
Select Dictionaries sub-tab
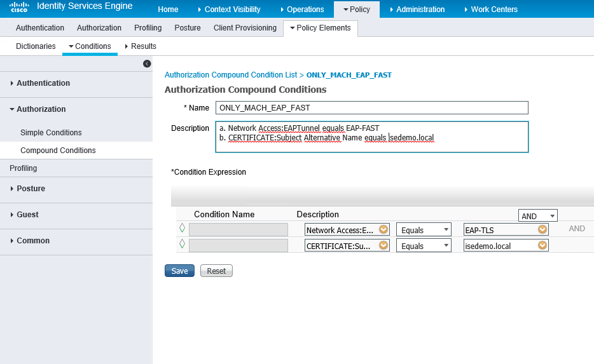pos(36,46)
